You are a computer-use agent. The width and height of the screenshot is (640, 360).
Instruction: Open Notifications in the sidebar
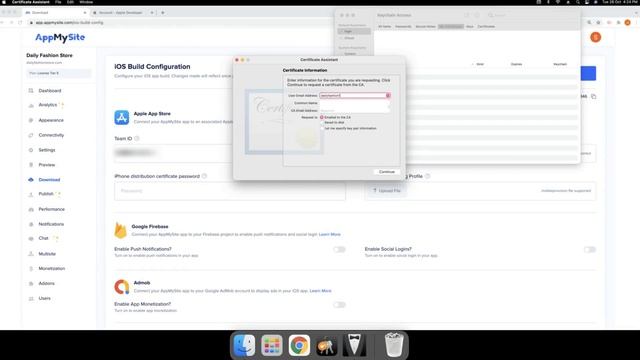[51, 224]
